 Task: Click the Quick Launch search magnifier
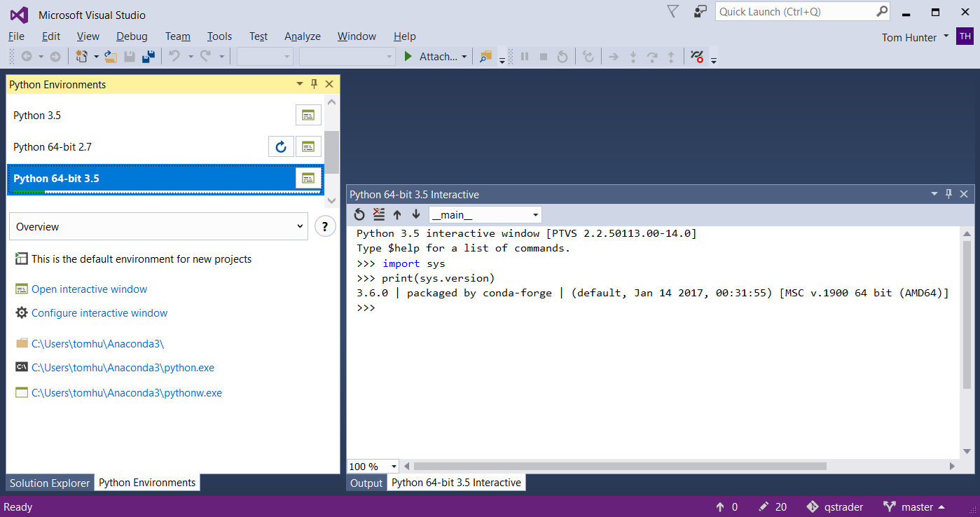tap(882, 11)
